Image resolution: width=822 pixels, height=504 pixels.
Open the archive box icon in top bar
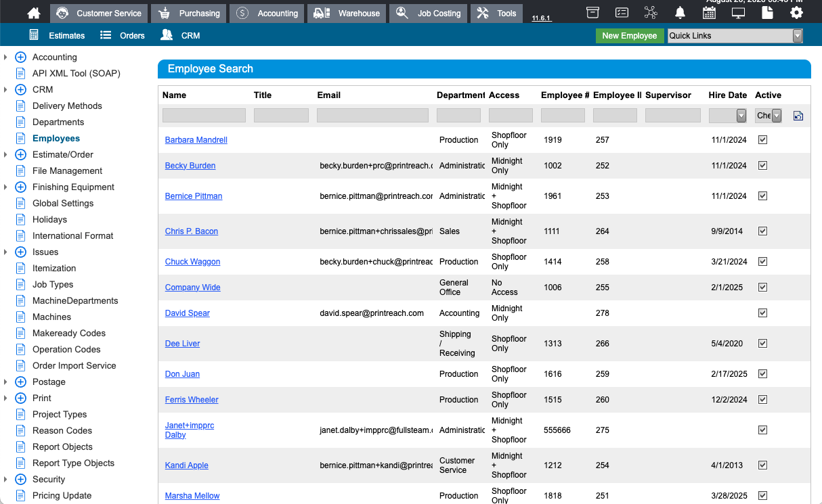[592, 13]
